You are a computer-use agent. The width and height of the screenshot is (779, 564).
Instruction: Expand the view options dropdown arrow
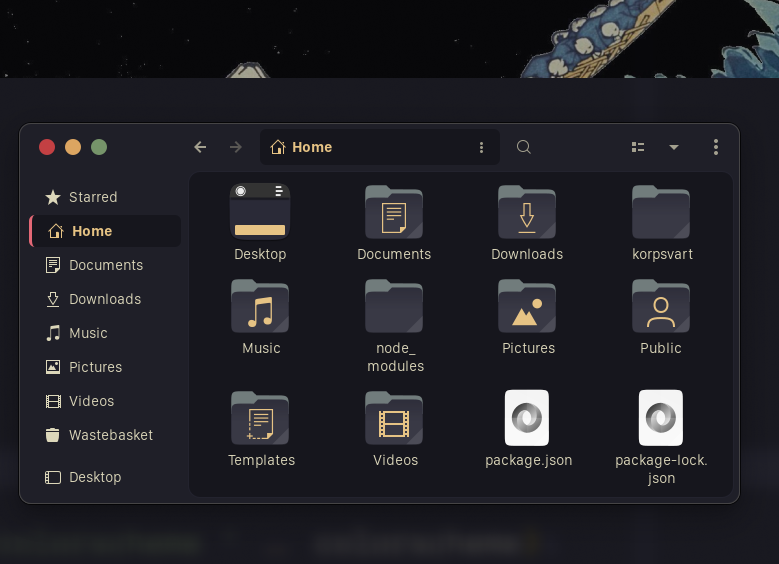[x=674, y=147]
